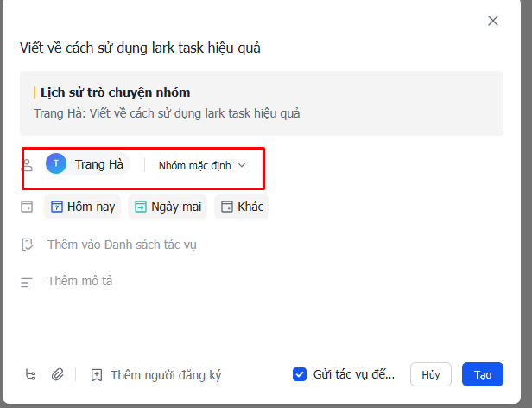532x408 pixels.
Task: Select the Trang Hà assignee chip
Action: [x=87, y=164]
